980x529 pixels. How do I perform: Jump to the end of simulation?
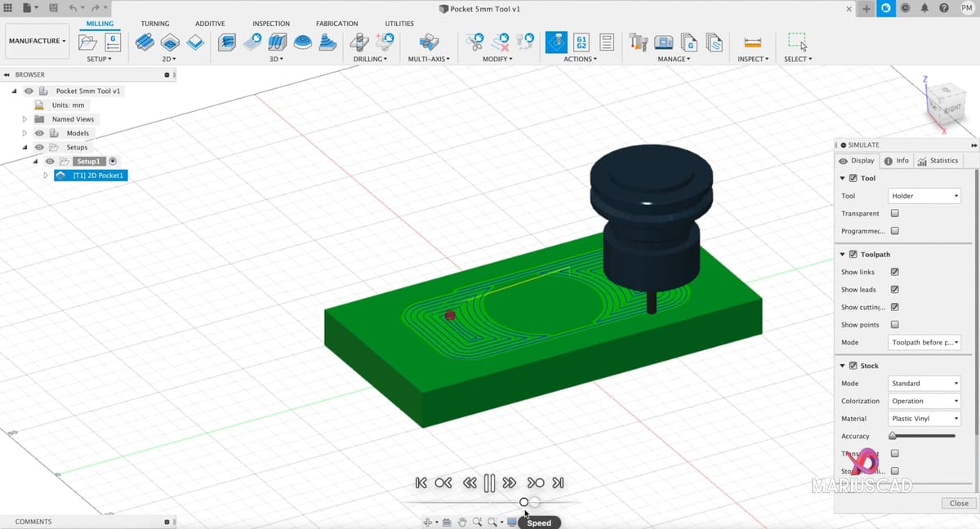559,482
